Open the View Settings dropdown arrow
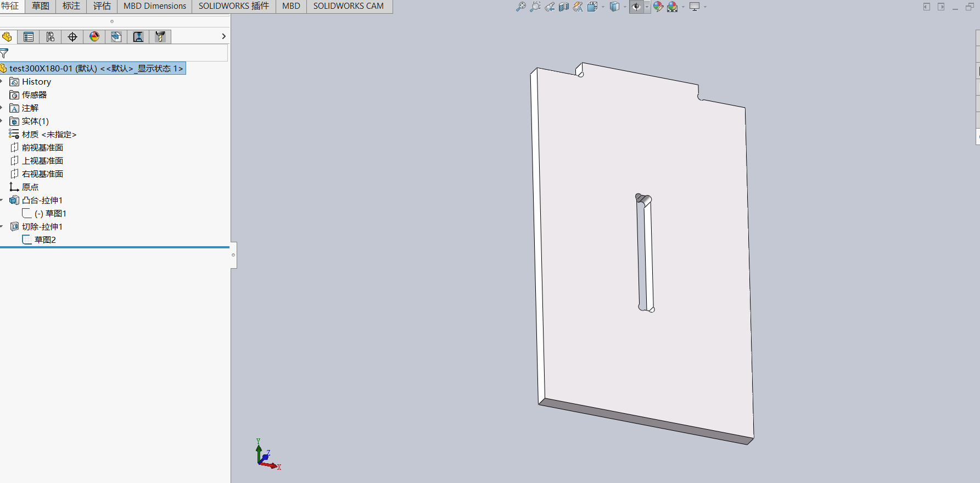This screenshot has width=980, height=483. [705, 7]
